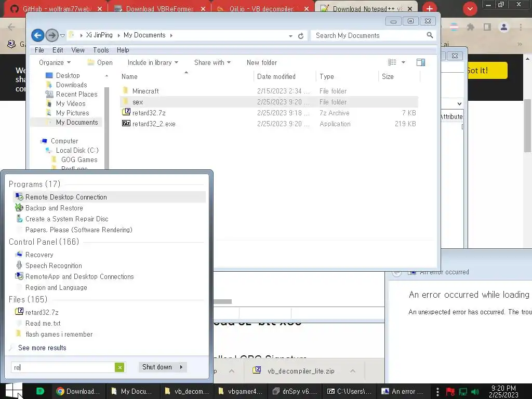
Task: Expand the Shut down options arrow
Action: pos(181,367)
